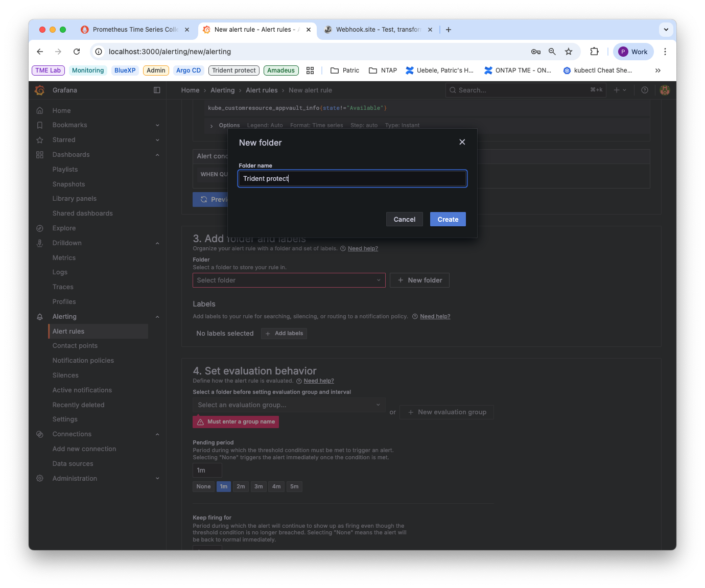Open Profiles under Drilldown
Screen dimensions: 705x588
[64, 301]
